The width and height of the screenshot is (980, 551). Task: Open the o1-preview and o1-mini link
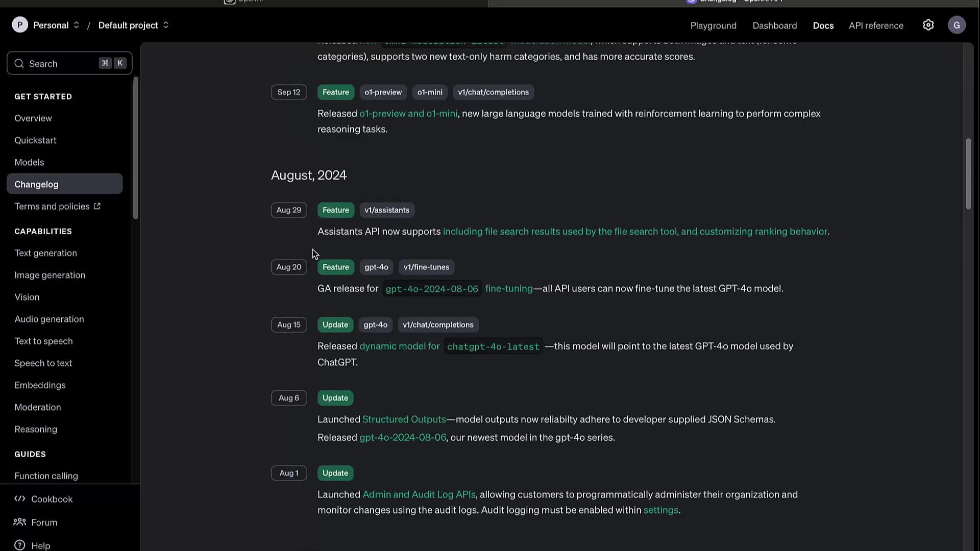pyautogui.click(x=408, y=114)
